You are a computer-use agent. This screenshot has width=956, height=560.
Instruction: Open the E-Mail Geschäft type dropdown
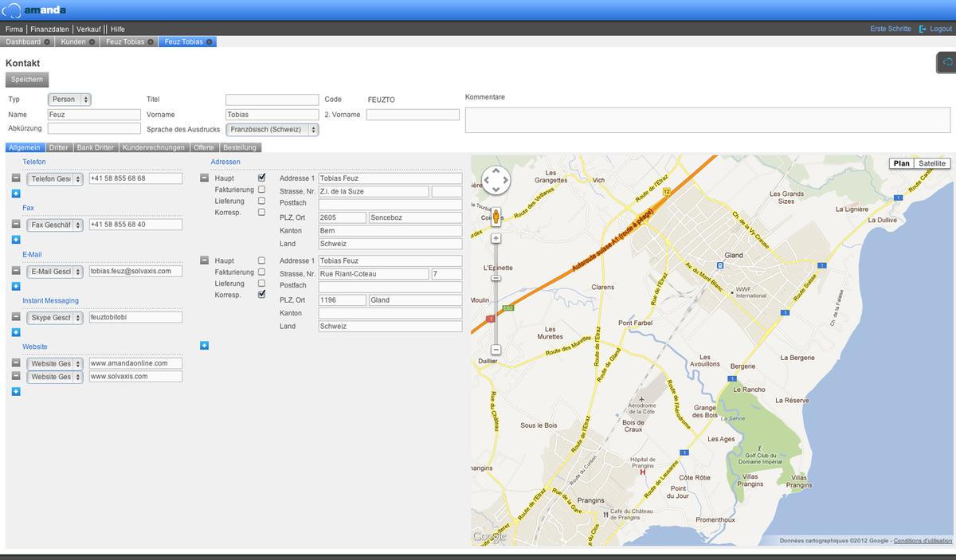(x=55, y=272)
